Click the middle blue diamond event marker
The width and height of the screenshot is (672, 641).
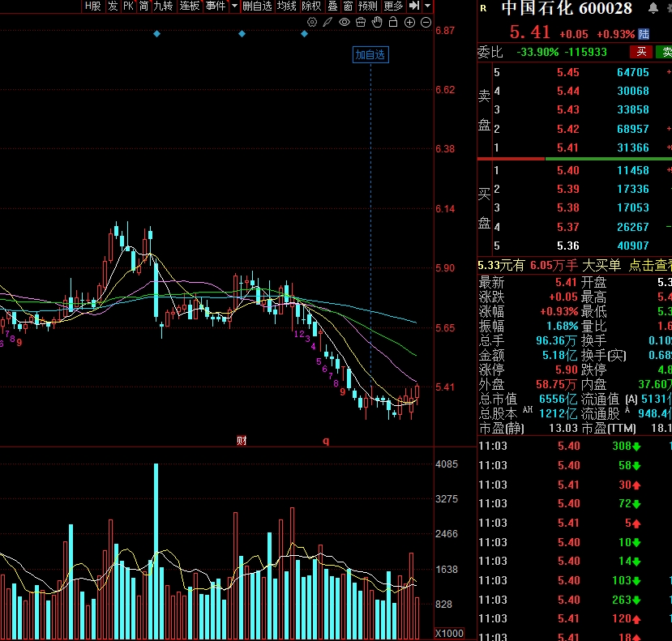(x=242, y=33)
